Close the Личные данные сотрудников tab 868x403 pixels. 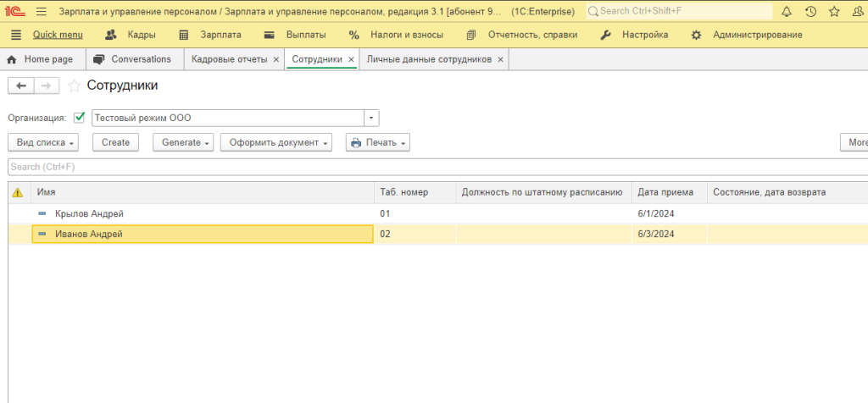(500, 60)
